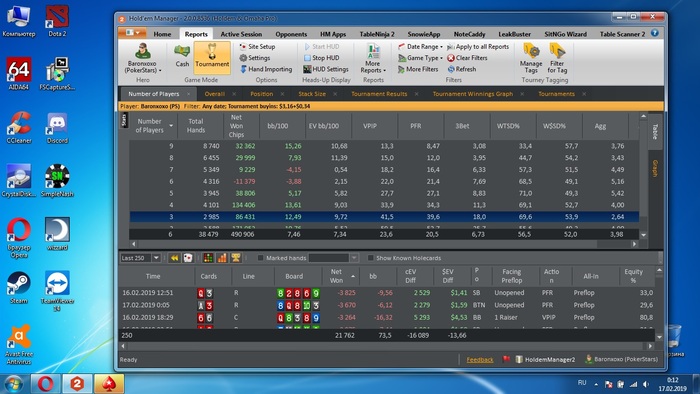Open the Tournament Winnings Graph tab
The image size is (700, 394).
(473, 94)
